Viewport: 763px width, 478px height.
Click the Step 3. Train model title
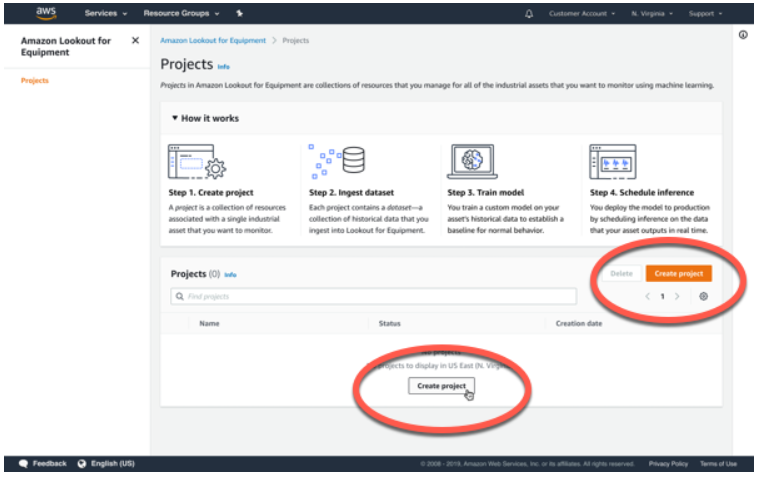(486, 193)
